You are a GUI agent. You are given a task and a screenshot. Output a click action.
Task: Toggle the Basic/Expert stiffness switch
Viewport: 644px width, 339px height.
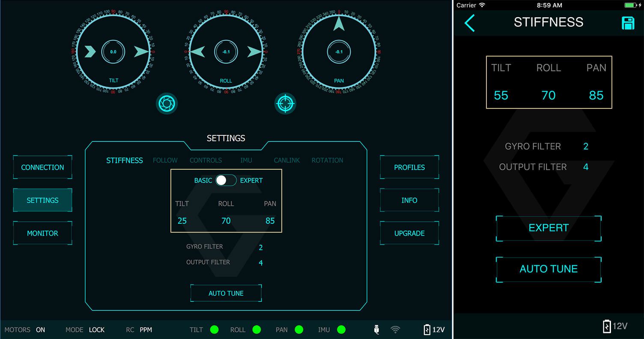[x=226, y=180]
